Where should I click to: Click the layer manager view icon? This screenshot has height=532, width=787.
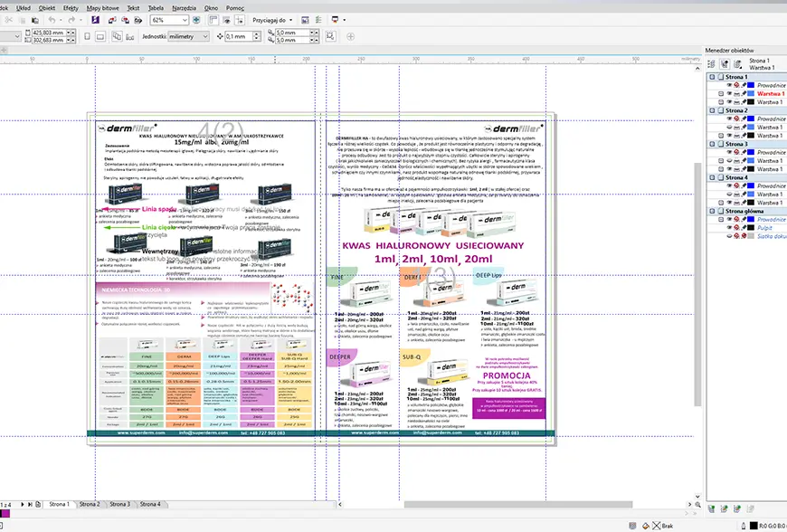pyautogui.click(x=737, y=63)
